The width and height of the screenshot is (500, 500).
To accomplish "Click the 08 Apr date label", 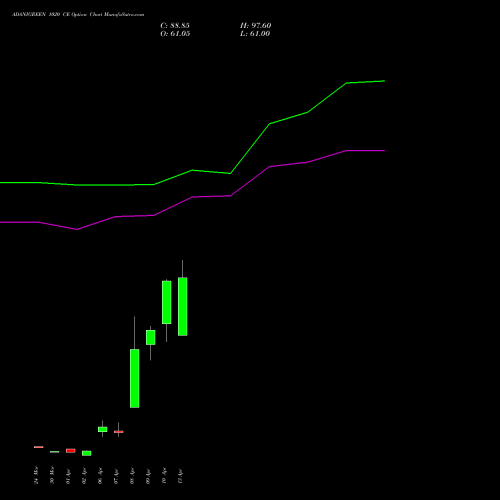I will pyautogui.click(x=132, y=477).
